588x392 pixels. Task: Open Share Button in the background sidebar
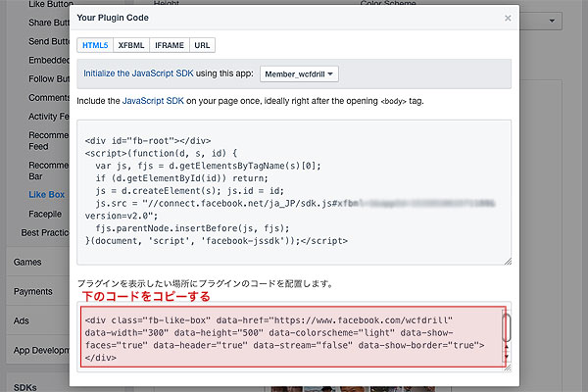[x=49, y=23]
